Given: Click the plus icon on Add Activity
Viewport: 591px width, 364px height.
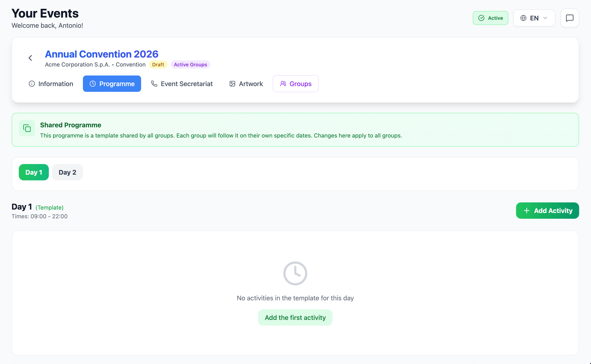Looking at the screenshot, I should pyautogui.click(x=527, y=211).
